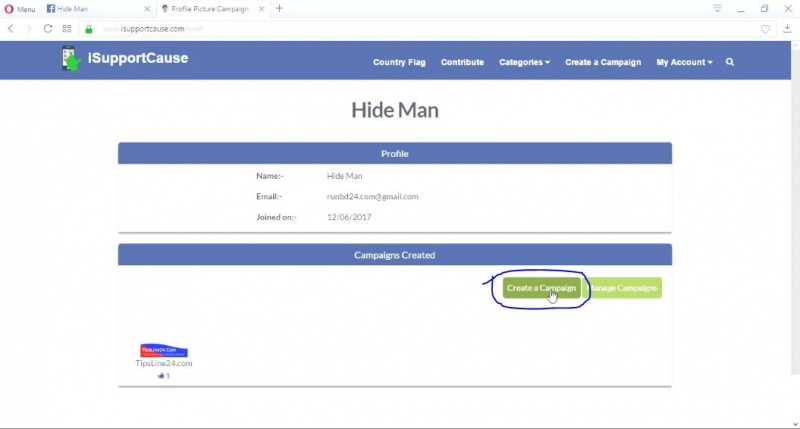The height and width of the screenshot is (429, 800).
Task: Select the Name value Hide Man
Action: (x=344, y=176)
